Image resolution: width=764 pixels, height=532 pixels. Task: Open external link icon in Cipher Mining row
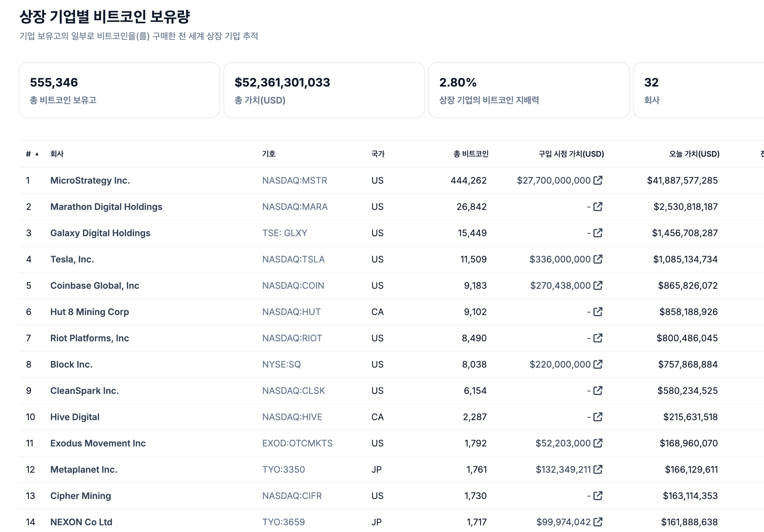coord(598,495)
